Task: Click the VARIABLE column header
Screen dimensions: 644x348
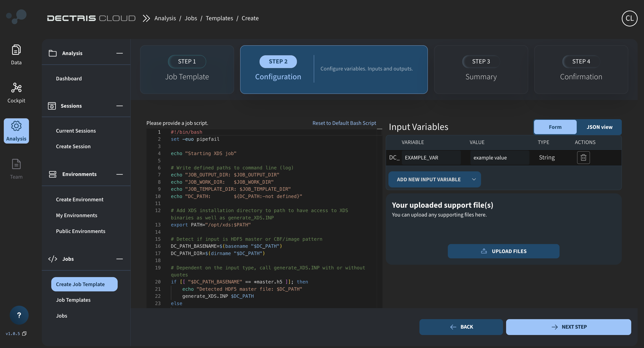Action: coord(412,142)
